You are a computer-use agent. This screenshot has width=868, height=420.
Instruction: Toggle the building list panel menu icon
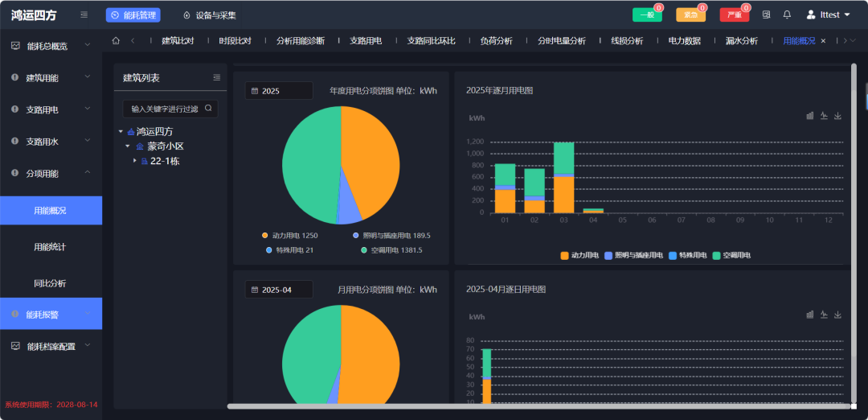[x=216, y=78]
